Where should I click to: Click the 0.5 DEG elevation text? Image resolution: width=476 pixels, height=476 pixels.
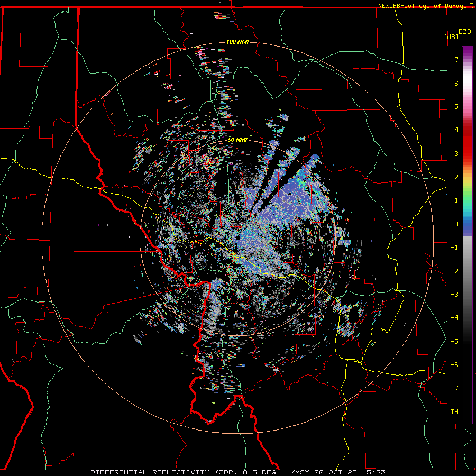pyautogui.click(x=259, y=472)
